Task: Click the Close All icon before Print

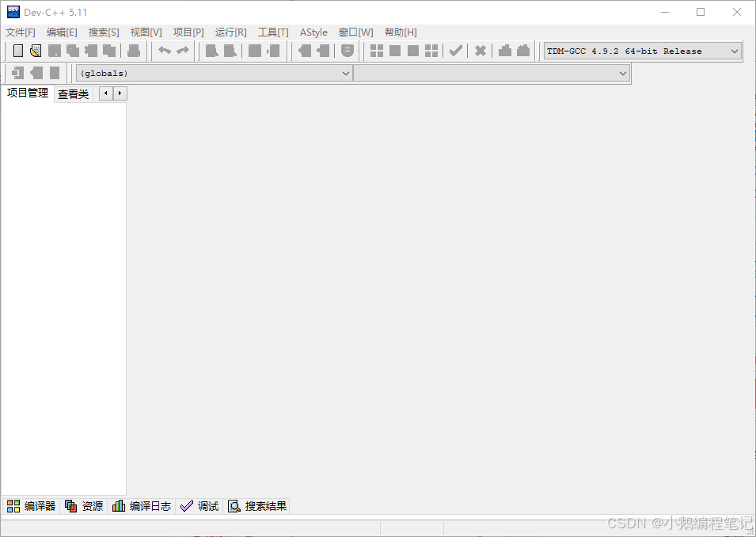Action: [109, 51]
